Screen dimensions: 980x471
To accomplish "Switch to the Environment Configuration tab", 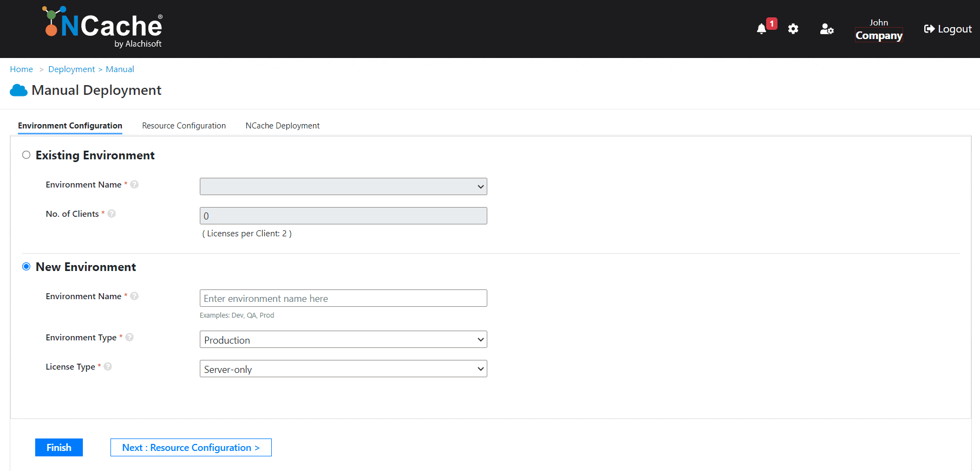I will 70,126.
